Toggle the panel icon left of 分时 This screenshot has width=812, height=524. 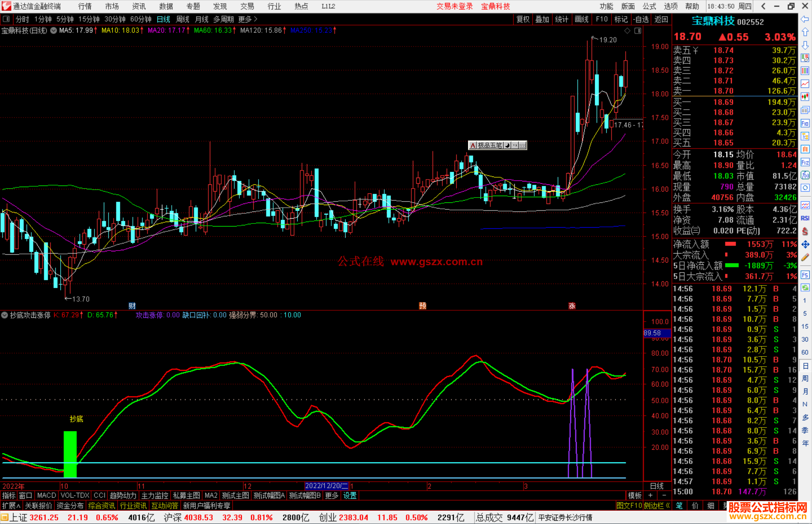click(6, 19)
